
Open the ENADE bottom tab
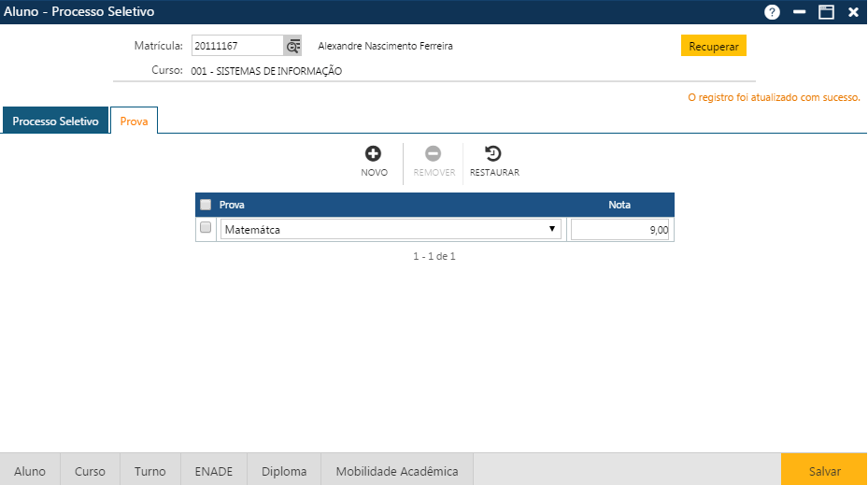pos(214,472)
